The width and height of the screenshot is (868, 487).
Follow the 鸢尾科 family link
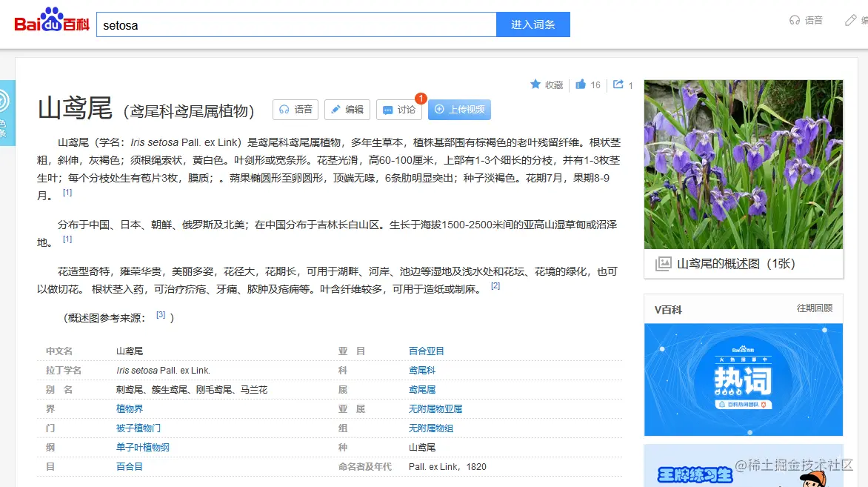(x=421, y=370)
